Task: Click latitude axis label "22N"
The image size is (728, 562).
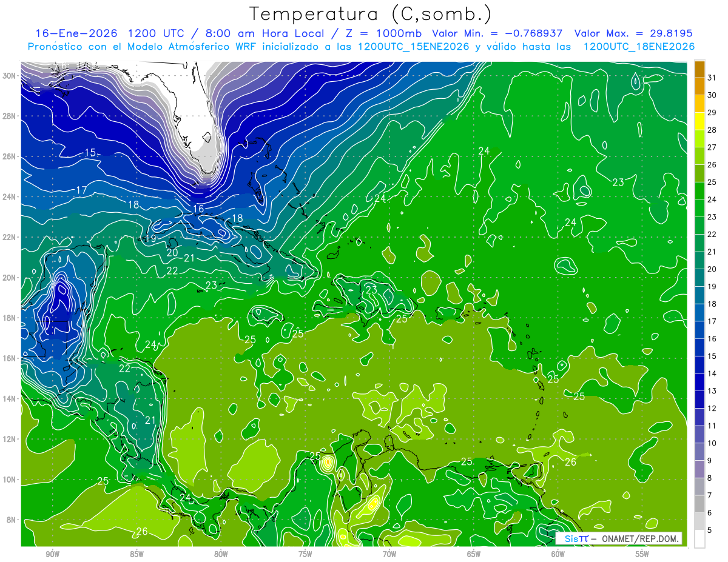Action: (10, 237)
